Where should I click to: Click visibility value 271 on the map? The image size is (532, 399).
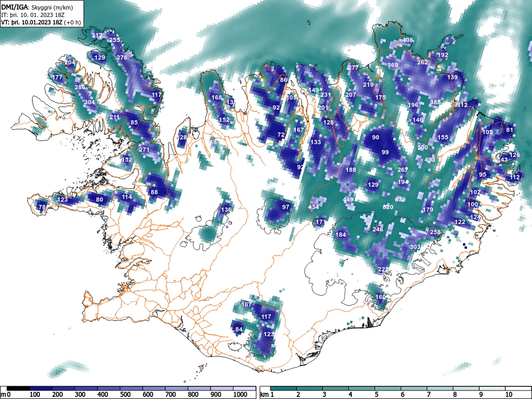tap(144, 149)
